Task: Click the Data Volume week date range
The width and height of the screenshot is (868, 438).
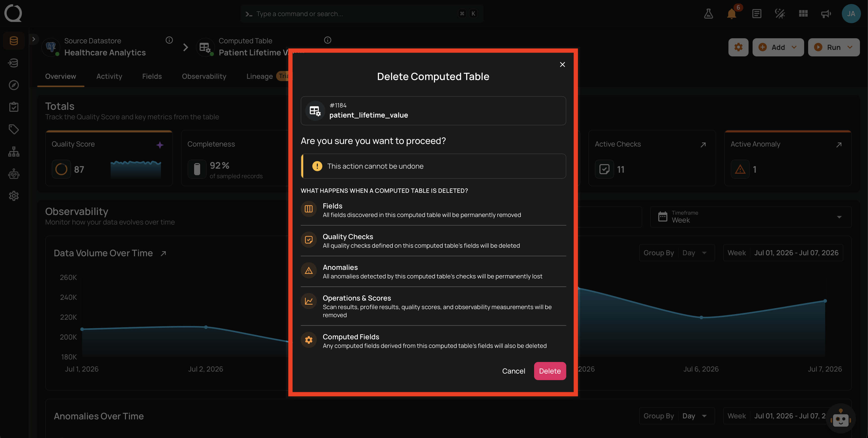Action: 783,253
